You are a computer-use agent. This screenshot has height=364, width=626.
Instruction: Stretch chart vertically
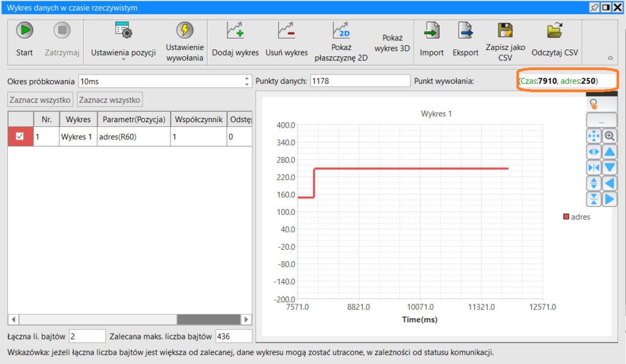594,183
